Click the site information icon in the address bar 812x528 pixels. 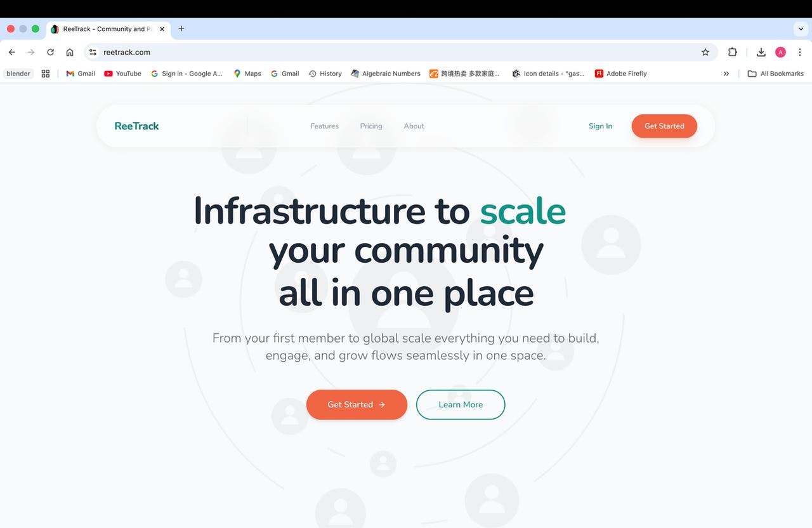(93, 52)
